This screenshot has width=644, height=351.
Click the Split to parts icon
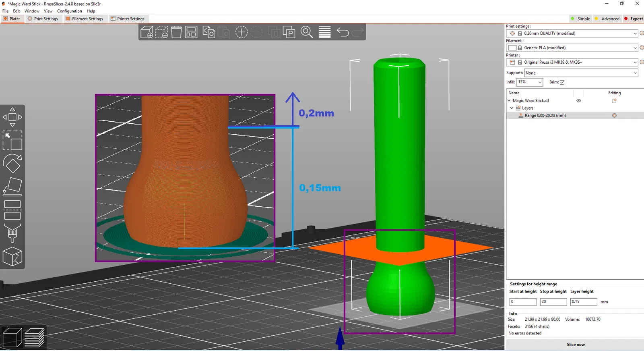pos(289,32)
